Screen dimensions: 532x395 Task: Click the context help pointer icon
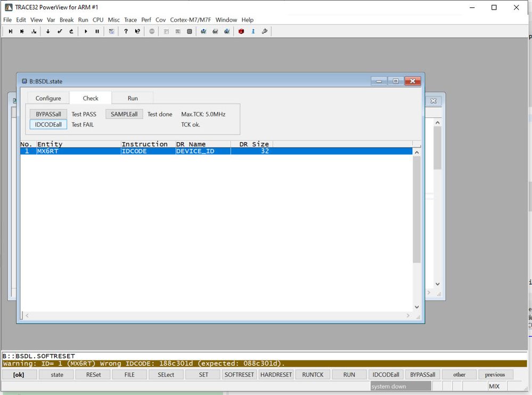[137, 31]
